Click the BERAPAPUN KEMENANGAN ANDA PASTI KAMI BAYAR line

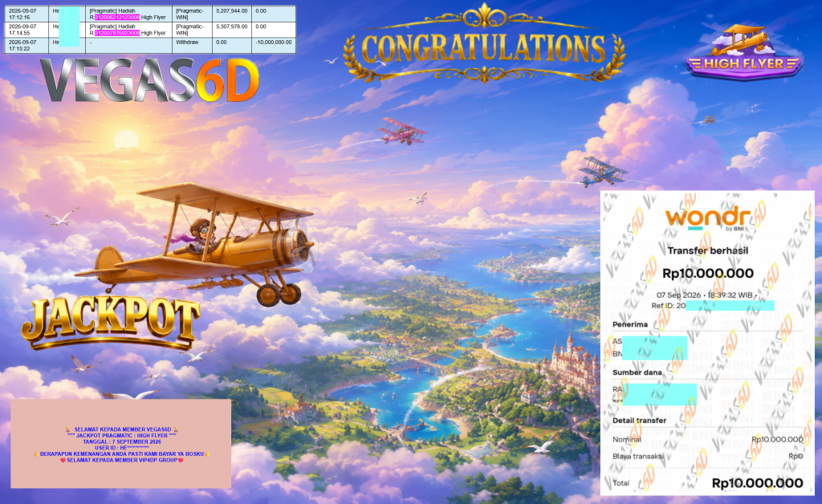122,454
